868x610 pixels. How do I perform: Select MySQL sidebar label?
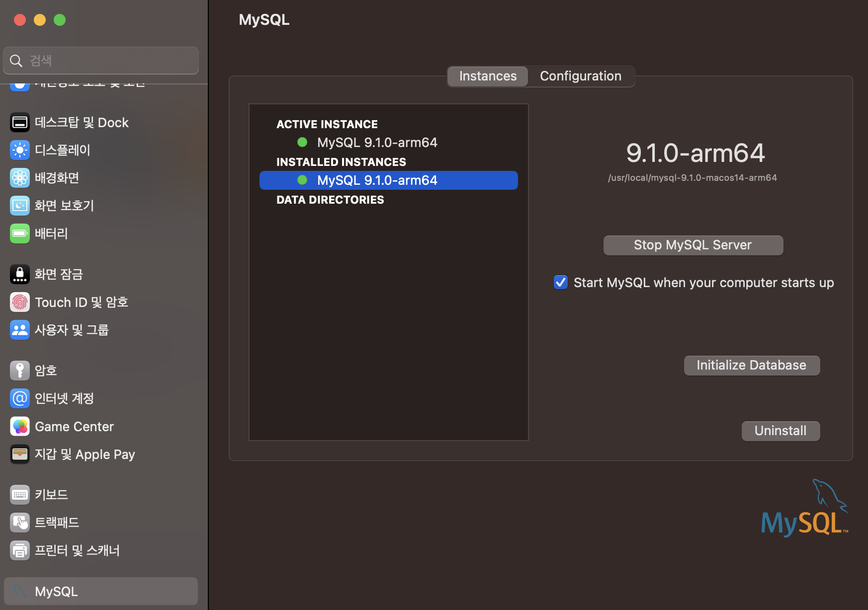(56, 591)
